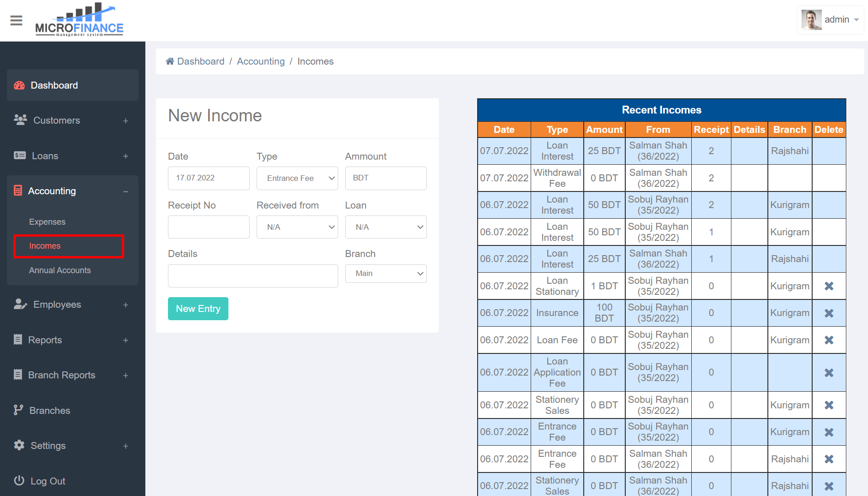Delete the Loan Fee income row
The image size is (868, 496).
[829, 340]
